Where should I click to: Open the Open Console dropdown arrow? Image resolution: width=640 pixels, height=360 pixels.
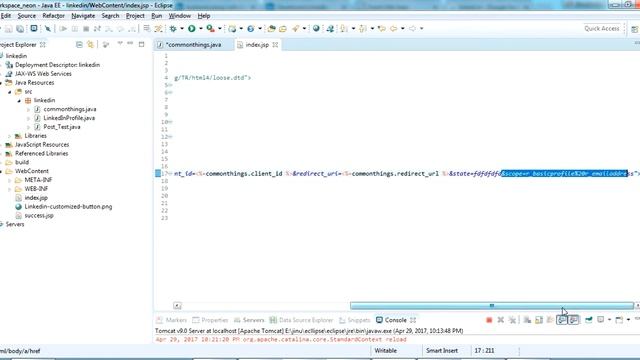coord(628,320)
